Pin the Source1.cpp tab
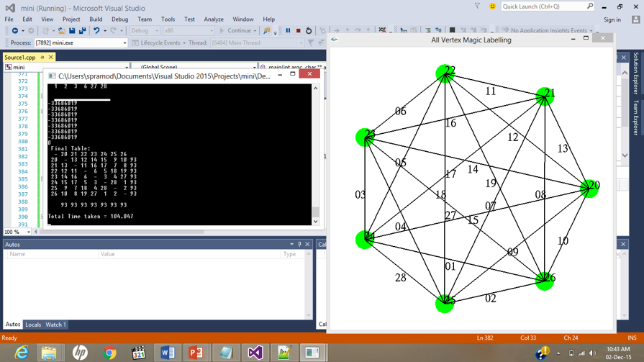644x362 pixels. click(x=42, y=57)
